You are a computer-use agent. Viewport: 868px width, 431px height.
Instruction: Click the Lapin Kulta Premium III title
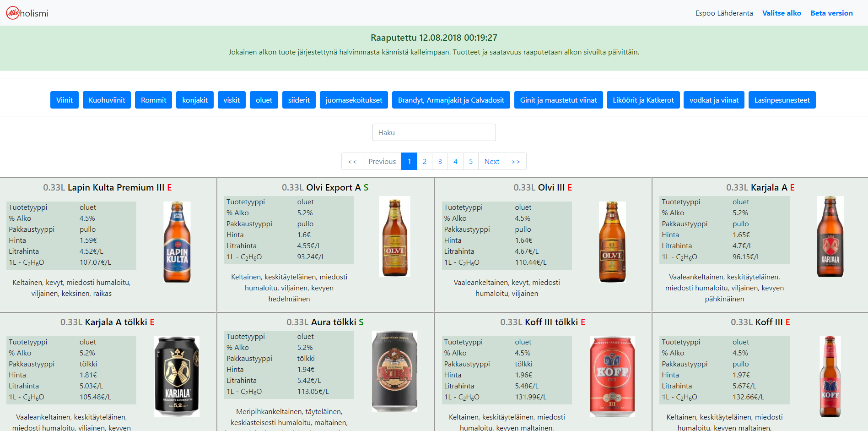108,187
